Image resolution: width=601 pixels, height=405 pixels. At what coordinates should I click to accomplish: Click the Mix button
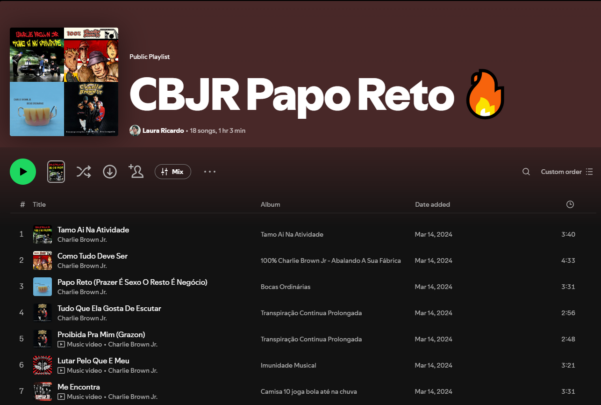[172, 172]
